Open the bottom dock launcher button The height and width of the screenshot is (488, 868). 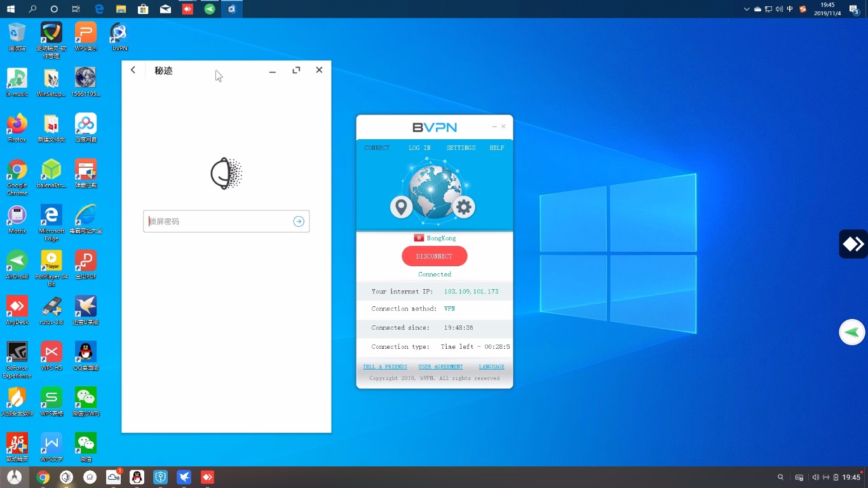(14, 477)
